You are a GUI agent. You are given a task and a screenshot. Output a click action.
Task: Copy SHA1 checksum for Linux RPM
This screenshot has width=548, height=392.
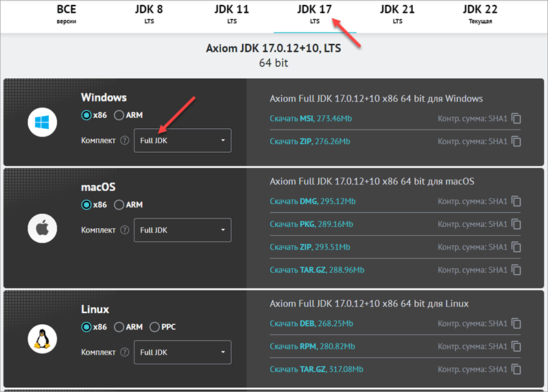point(516,346)
